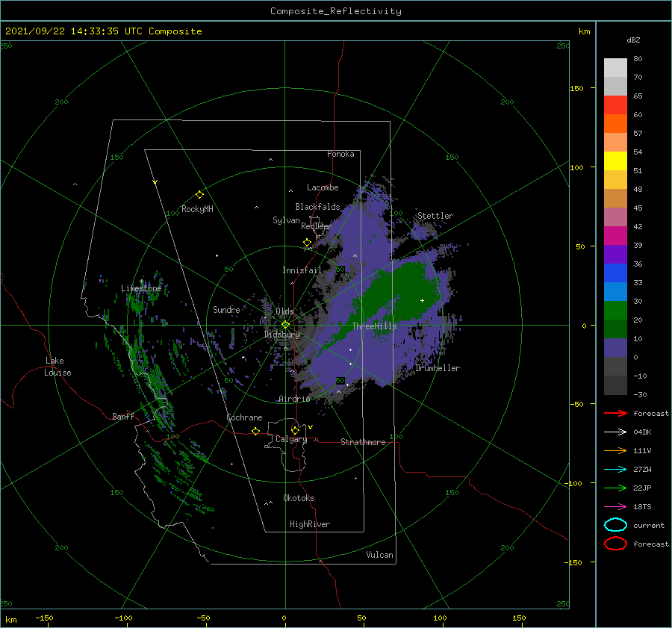Click the white 04DK arrow icon
The height and width of the screenshot is (628, 672).
click(x=615, y=432)
